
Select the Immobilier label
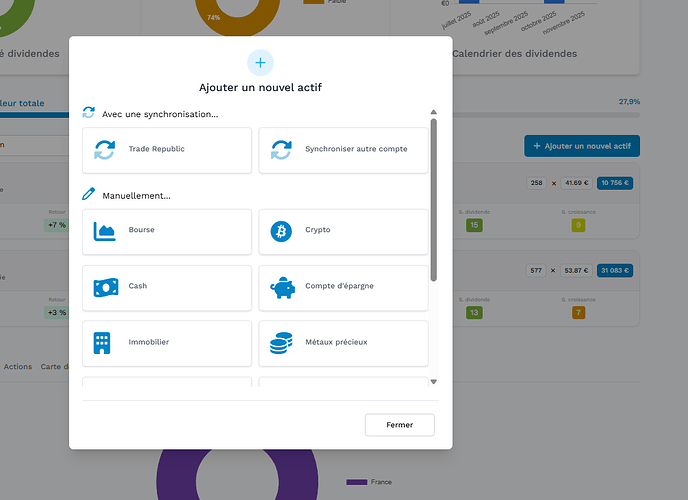149,342
